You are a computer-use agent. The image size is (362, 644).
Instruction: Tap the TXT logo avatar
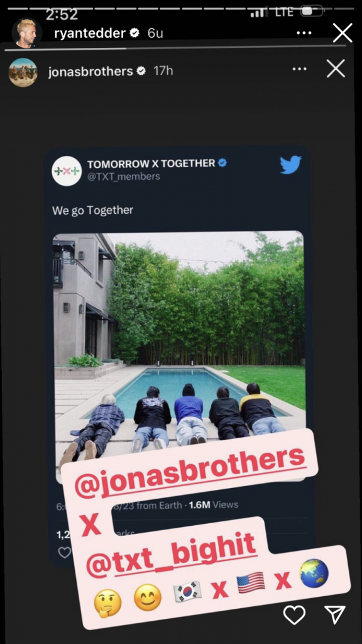(x=67, y=170)
